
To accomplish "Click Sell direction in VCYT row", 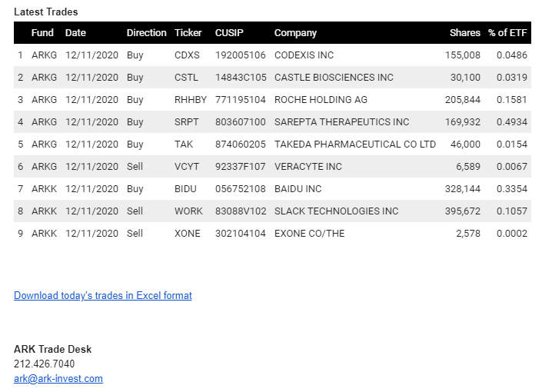I will coord(135,167).
